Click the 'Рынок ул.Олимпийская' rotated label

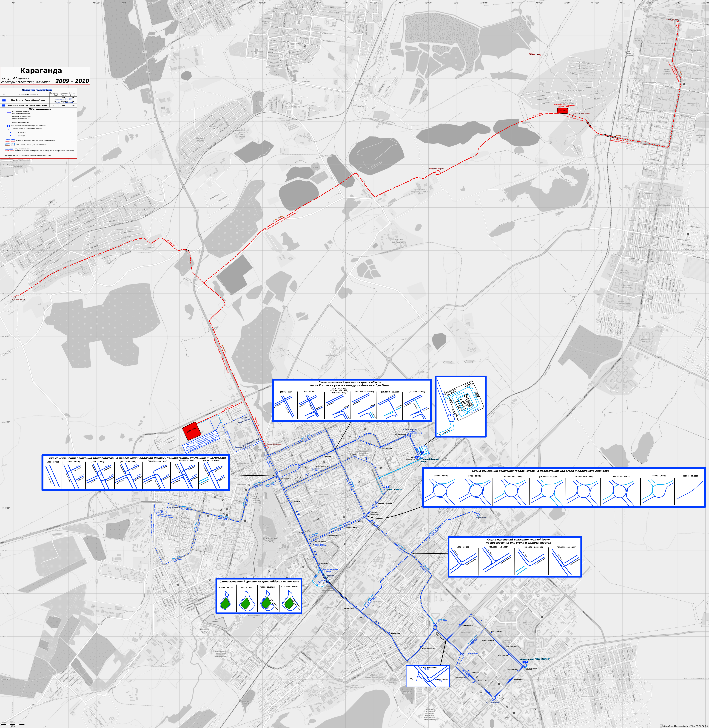[247, 444]
